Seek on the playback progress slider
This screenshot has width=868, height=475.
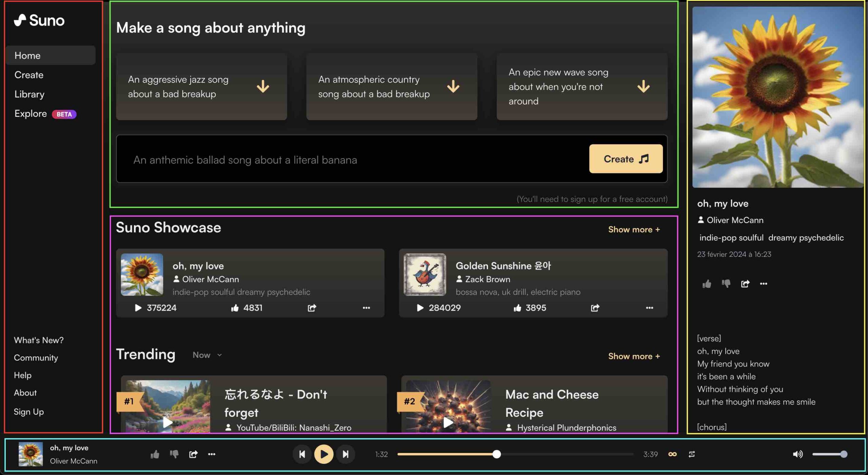515,454
